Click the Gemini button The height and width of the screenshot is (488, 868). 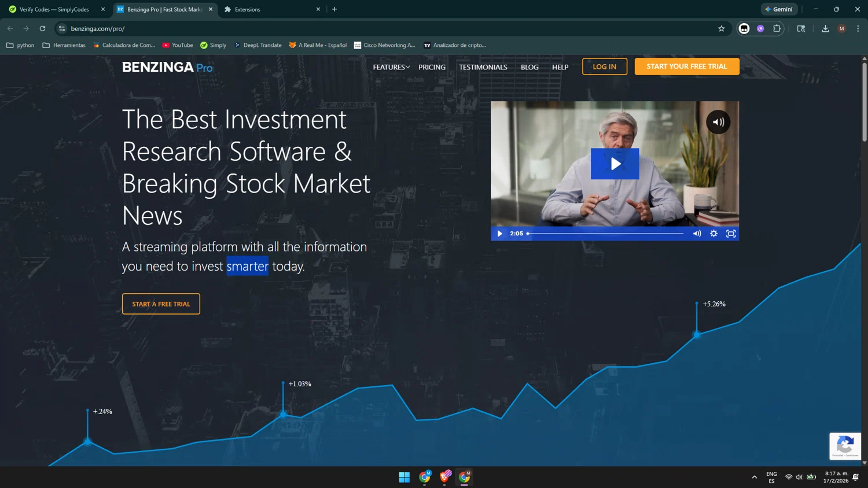[779, 9]
